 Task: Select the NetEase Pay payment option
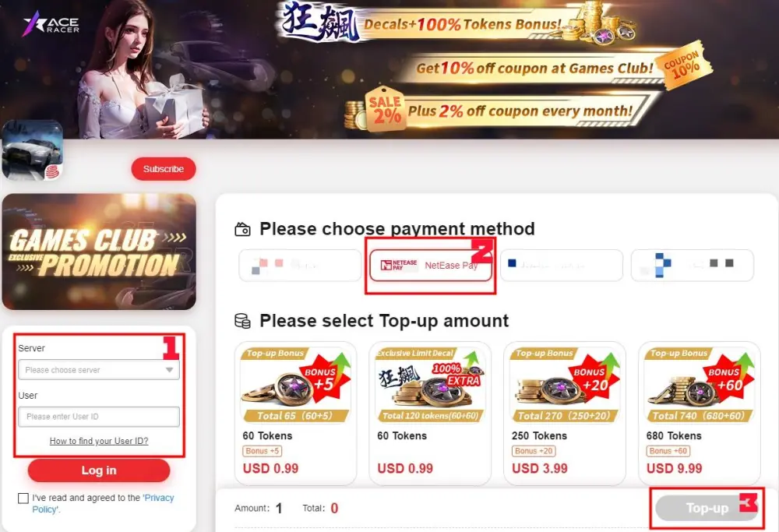click(x=430, y=266)
